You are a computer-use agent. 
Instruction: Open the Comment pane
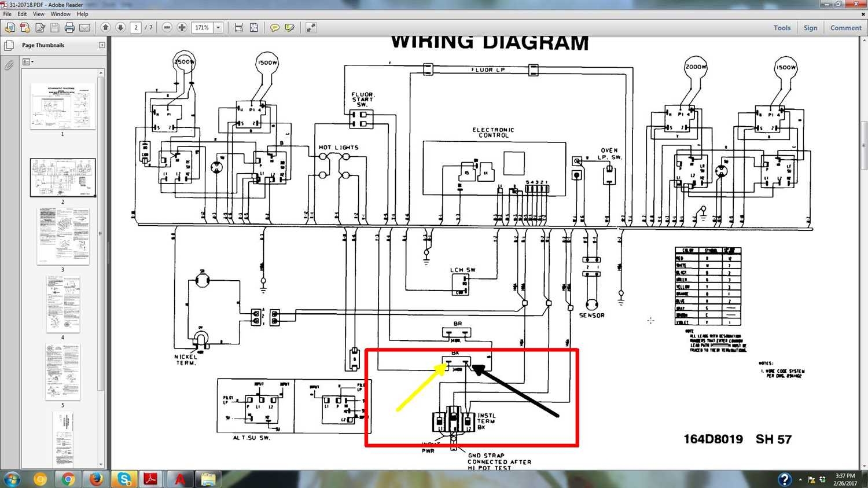pyautogui.click(x=845, y=27)
